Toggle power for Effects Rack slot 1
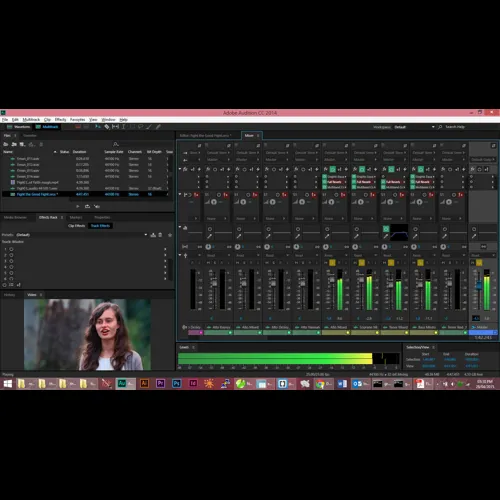Viewport: 500px width, 500px height. [x=11, y=249]
